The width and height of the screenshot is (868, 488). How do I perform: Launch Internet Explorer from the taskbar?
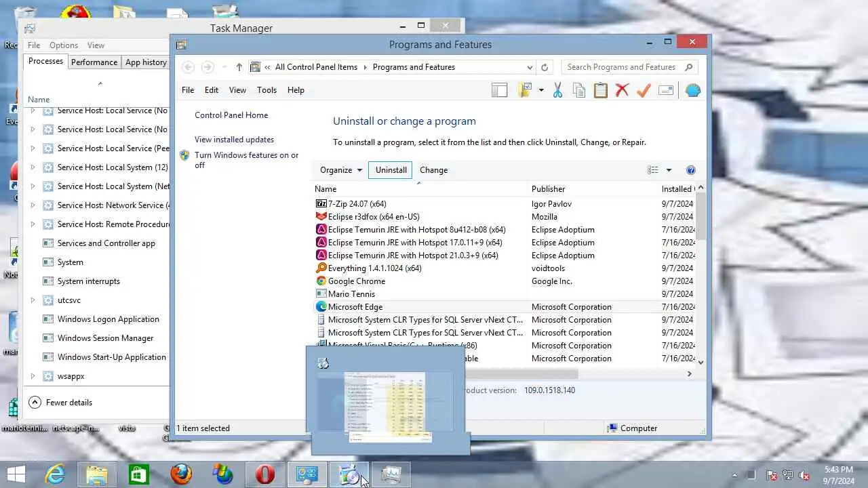click(54, 474)
